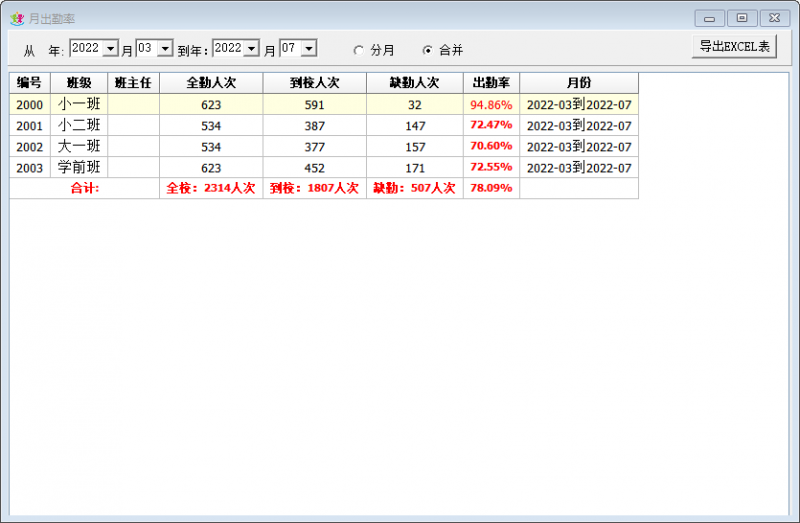Click 缺勤人次 value 157

(x=415, y=147)
